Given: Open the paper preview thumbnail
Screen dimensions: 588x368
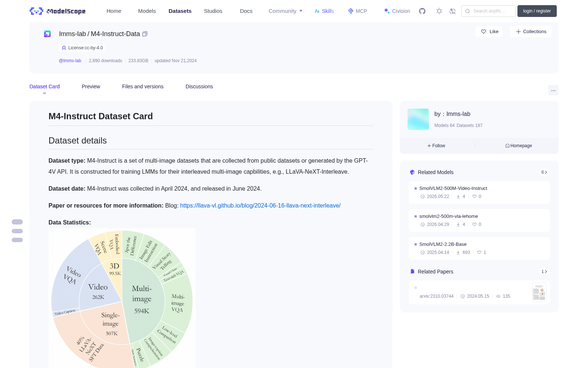Looking at the screenshot, I should 539,293.
